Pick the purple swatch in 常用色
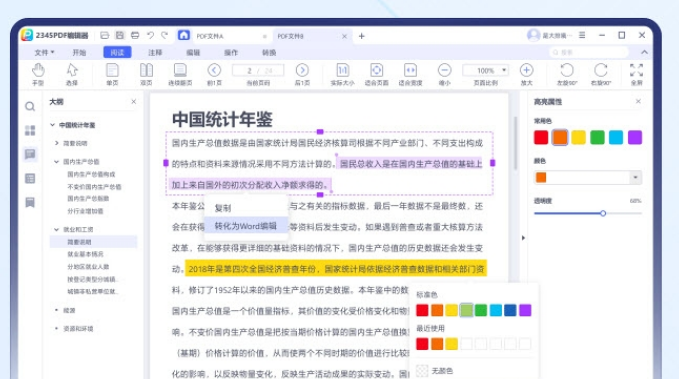This screenshot has height=379, width=679. 635,137
